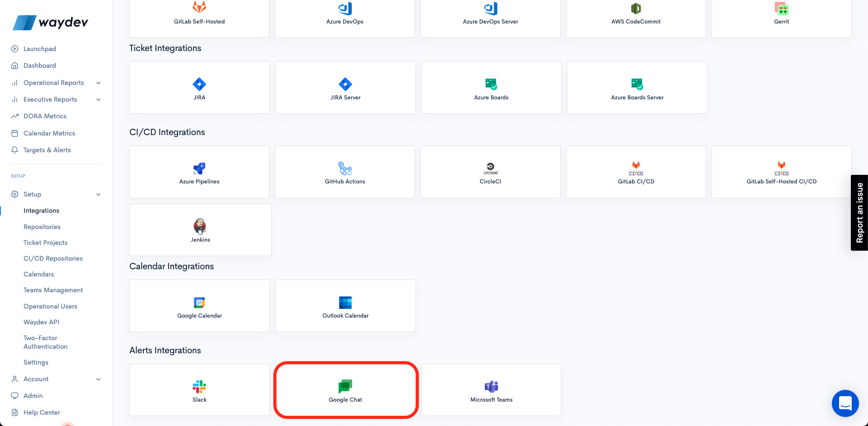The height and width of the screenshot is (426, 868).
Task: Click the Slack logo icon
Action: click(199, 387)
